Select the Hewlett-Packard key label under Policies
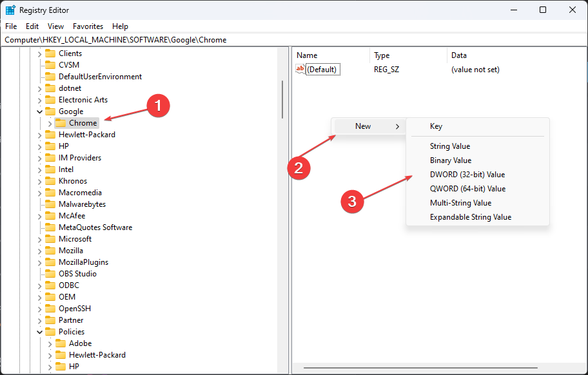 click(x=97, y=355)
